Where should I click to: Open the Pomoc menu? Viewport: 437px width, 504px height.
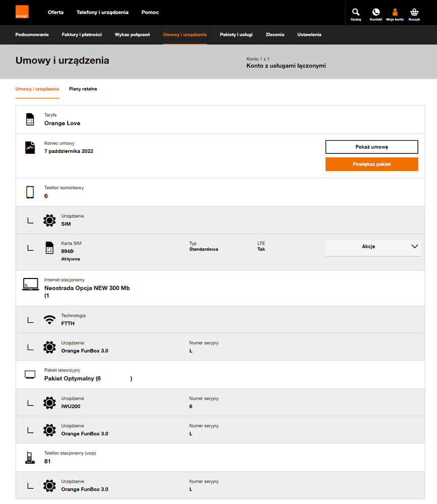tap(150, 12)
